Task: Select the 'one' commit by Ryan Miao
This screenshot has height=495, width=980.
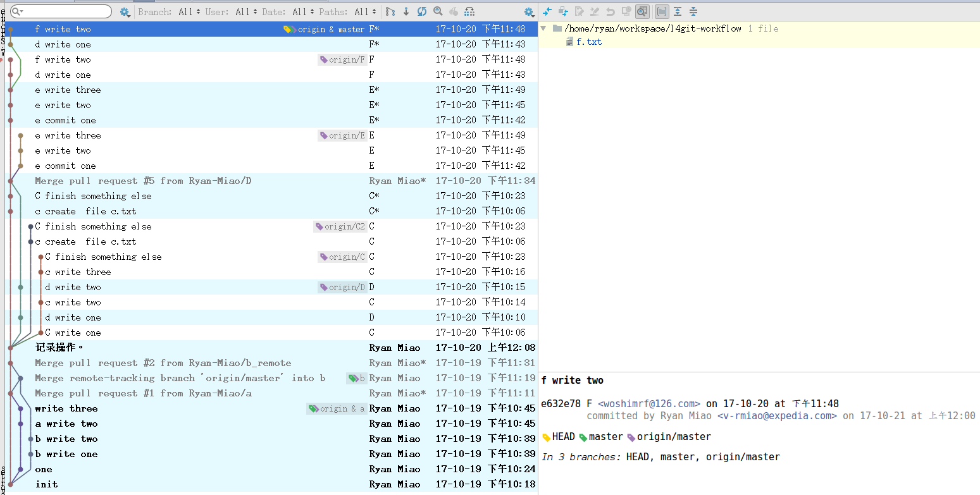Action: pyautogui.click(x=271, y=469)
